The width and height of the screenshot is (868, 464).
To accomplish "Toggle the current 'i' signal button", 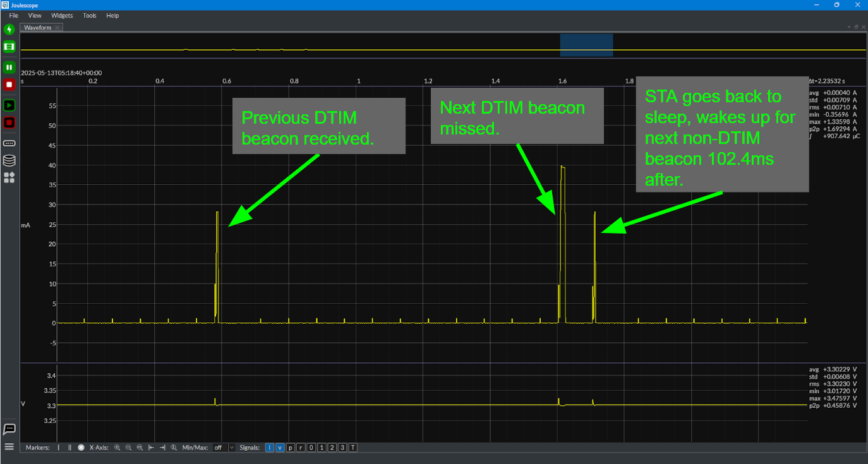I will pos(270,448).
